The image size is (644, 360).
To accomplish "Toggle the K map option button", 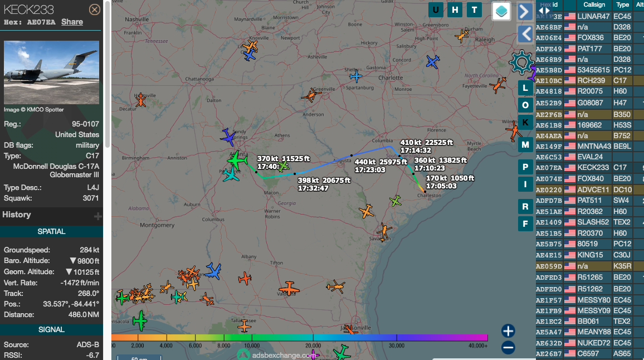I will click(525, 123).
